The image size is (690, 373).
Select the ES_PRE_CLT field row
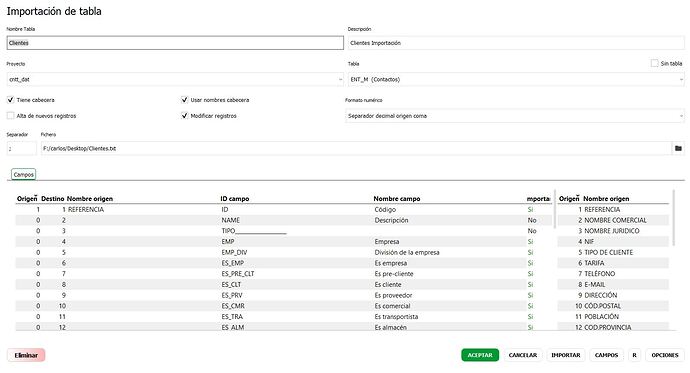click(284, 274)
